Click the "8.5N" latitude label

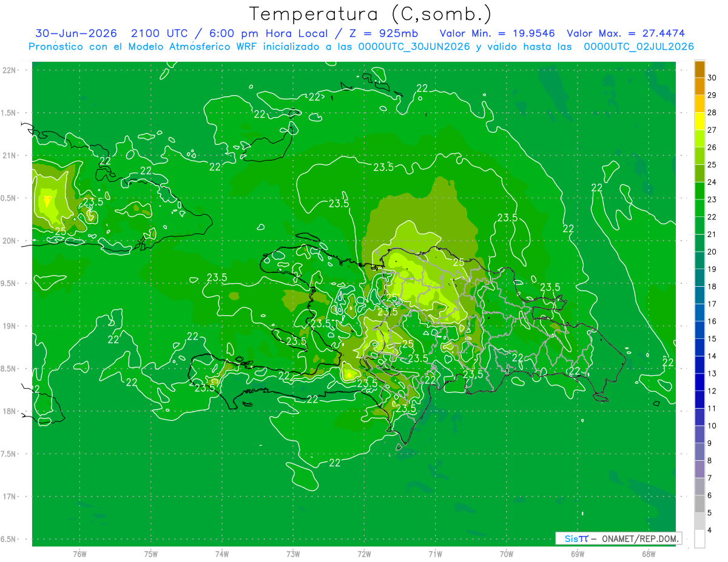(x=9, y=369)
